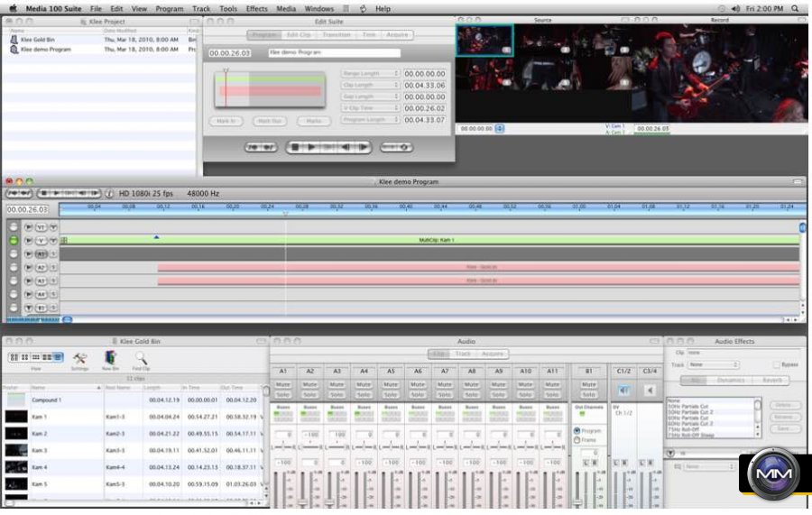Solo the A2 channel in Audio mixer
The image size is (812, 515).
coord(309,394)
